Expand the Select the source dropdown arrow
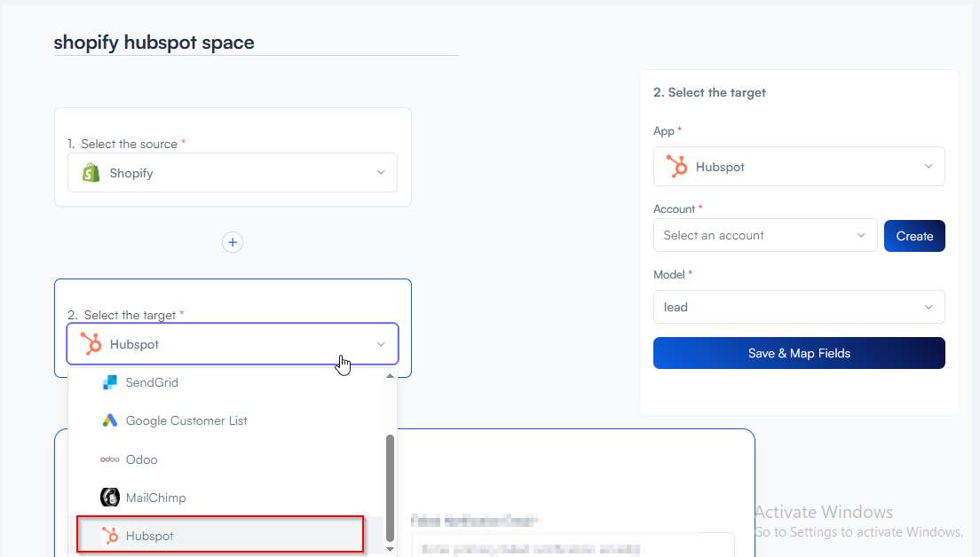The height and width of the screenshot is (557, 980). tap(381, 173)
